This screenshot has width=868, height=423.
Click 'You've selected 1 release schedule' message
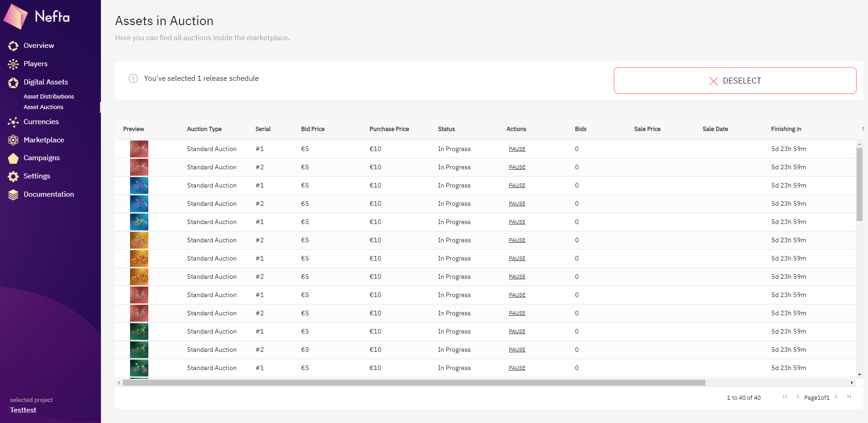pyautogui.click(x=201, y=78)
